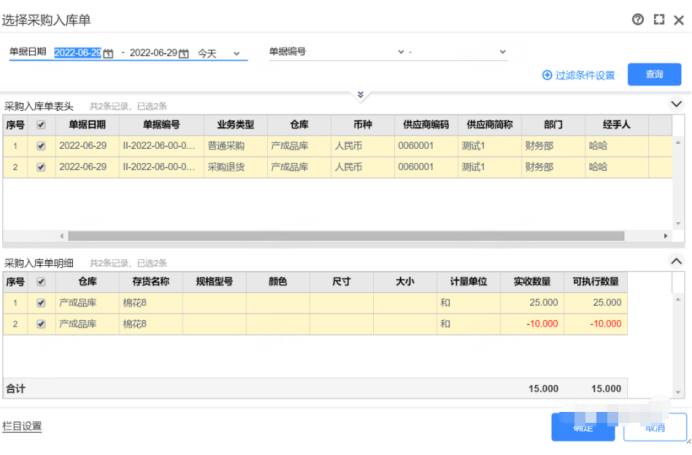
Task: Select the 采购退货 cell
Action: pyautogui.click(x=235, y=167)
